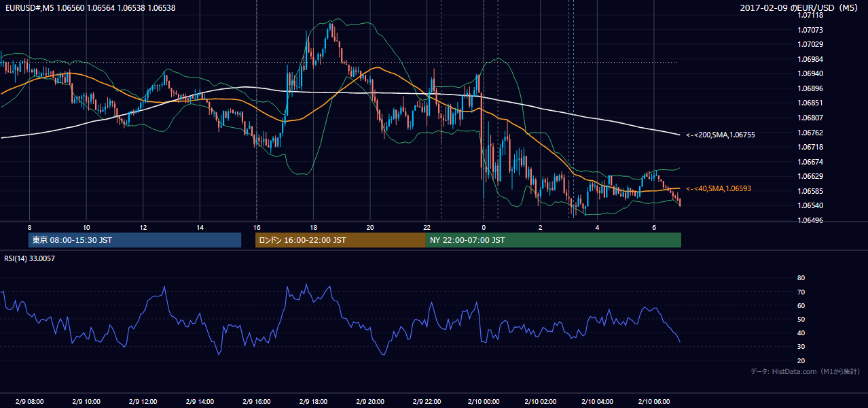This screenshot has height=408, width=868.
Task: Click price axis label 1.06851
Action: tap(812, 103)
